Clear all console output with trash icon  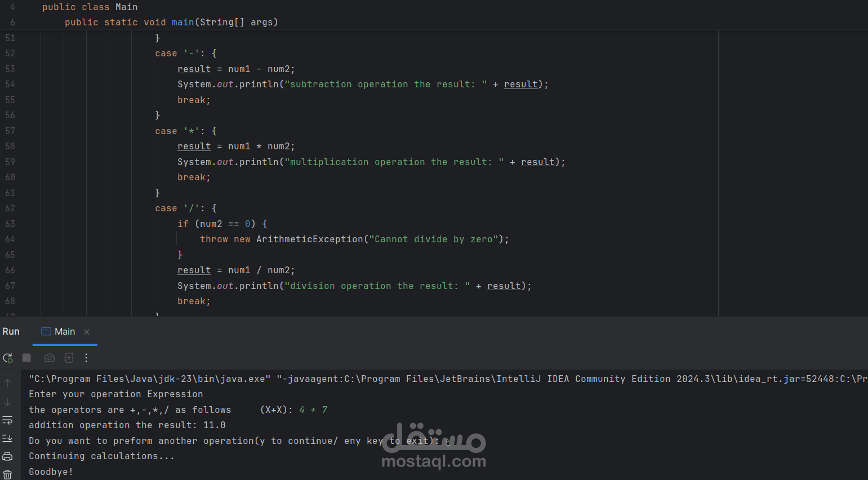coord(7,474)
